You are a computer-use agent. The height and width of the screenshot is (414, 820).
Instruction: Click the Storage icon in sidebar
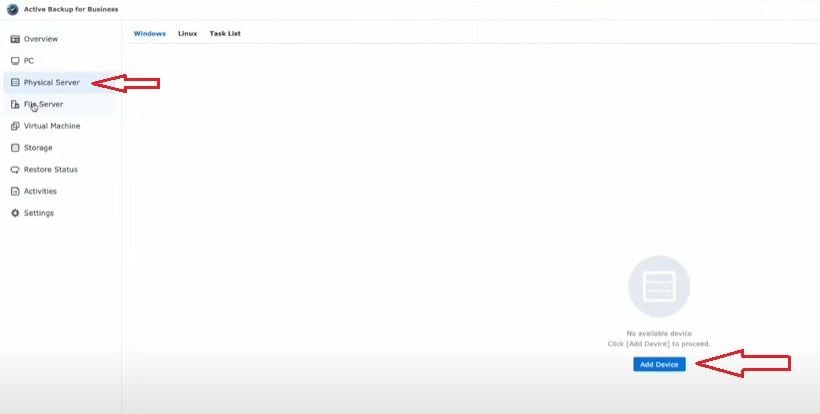tap(15, 148)
